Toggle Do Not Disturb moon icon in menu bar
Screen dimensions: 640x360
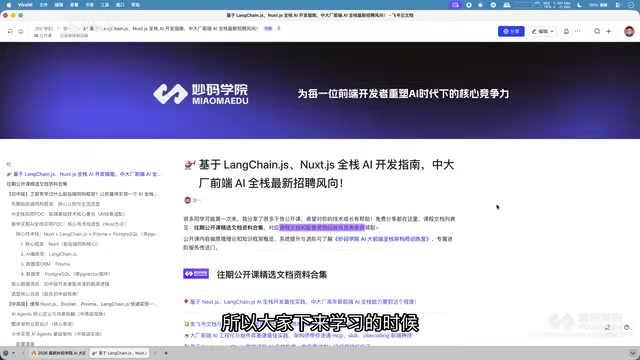point(580,5)
